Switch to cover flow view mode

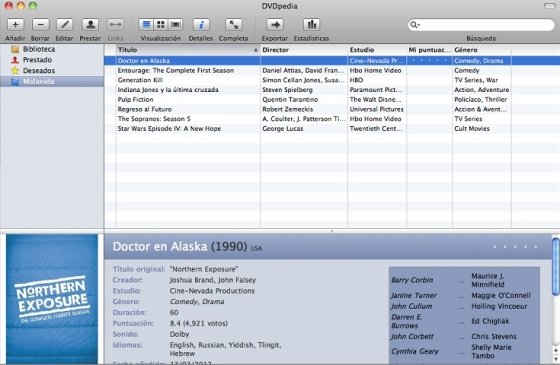[x=175, y=25]
